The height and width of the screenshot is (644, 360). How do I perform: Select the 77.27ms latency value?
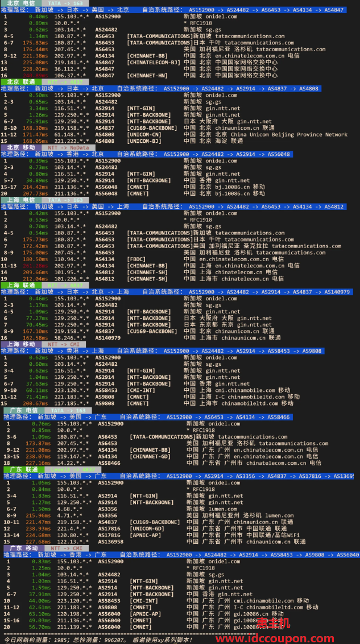click(x=37, y=319)
